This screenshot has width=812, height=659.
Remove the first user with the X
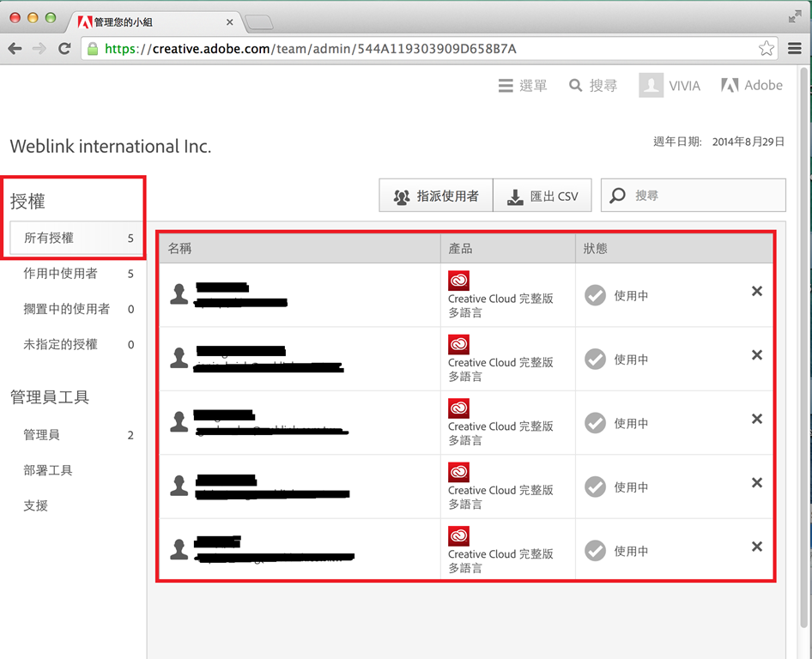coord(757,292)
